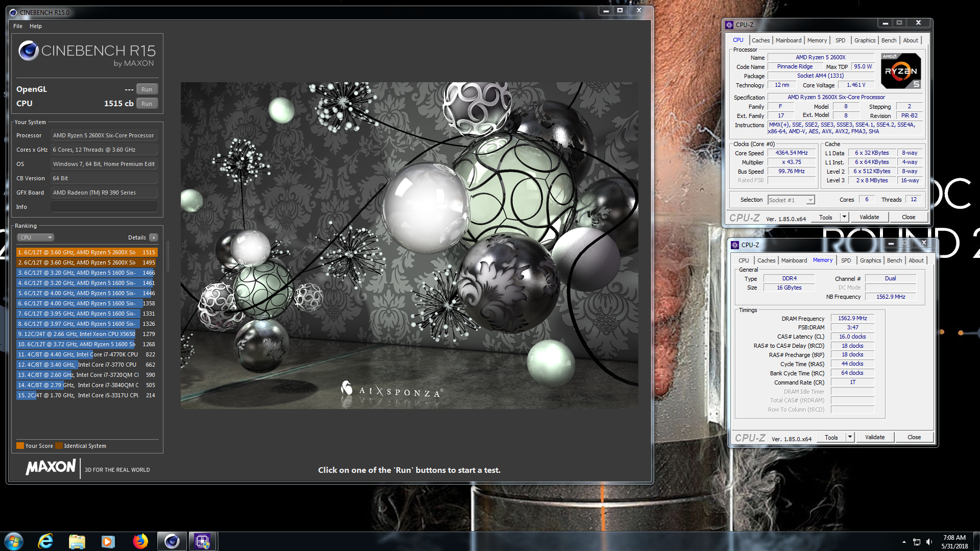980x551 pixels.
Task: Open SPD tab in lower CPU-Z
Action: tap(846, 260)
